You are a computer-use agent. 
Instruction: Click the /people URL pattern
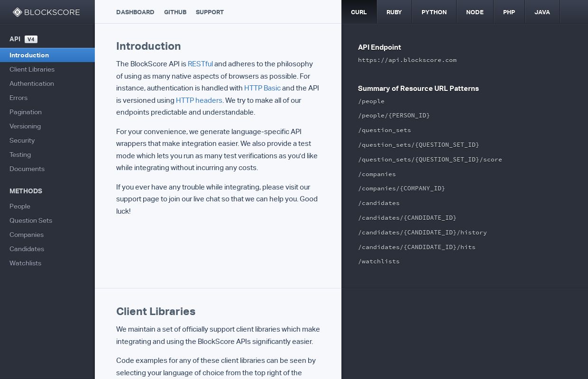pyautogui.click(x=371, y=101)
